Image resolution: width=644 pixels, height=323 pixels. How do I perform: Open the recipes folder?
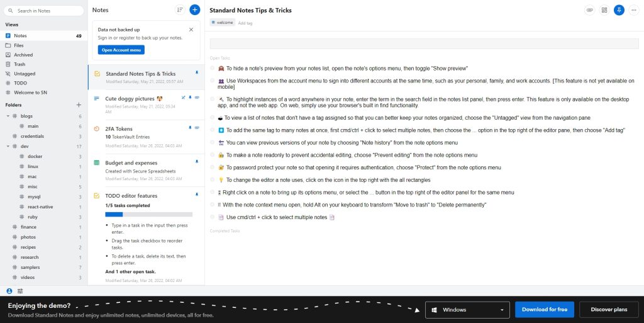pyautogui.click(x=43, y=247)
